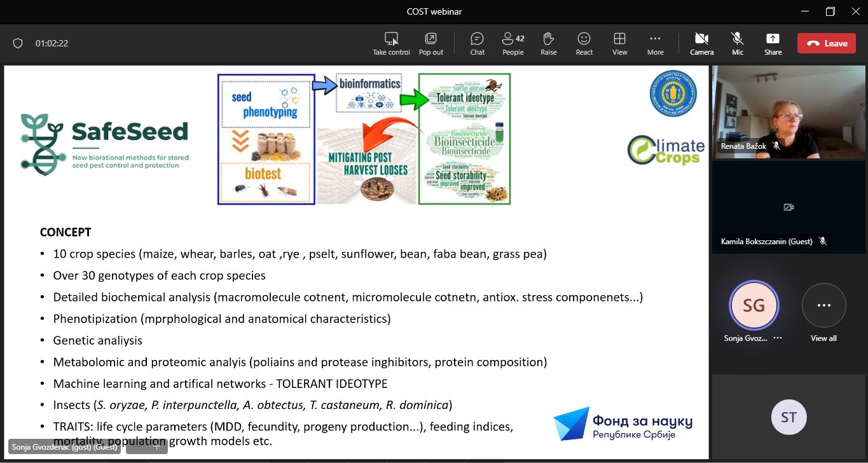Select Renata Bažok's video tile
Image resolution: width=868 pixels, height=463 pixels.
pyautogui.click(x=789, y=111)
